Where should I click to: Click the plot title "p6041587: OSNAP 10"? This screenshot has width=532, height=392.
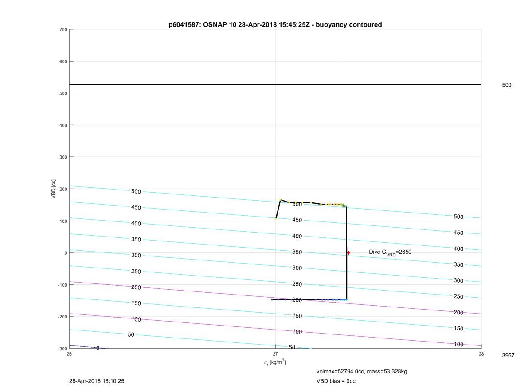coord(275,25)
